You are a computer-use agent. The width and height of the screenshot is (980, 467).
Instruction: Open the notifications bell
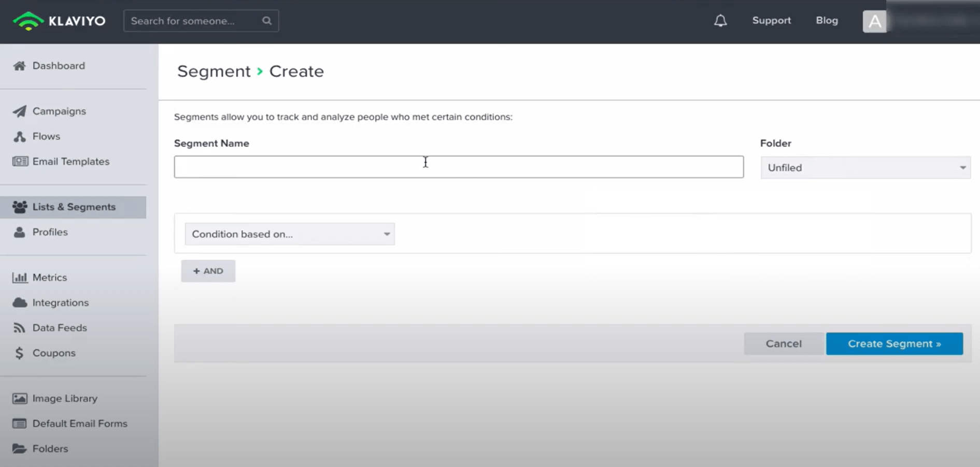tap(720, 21)
